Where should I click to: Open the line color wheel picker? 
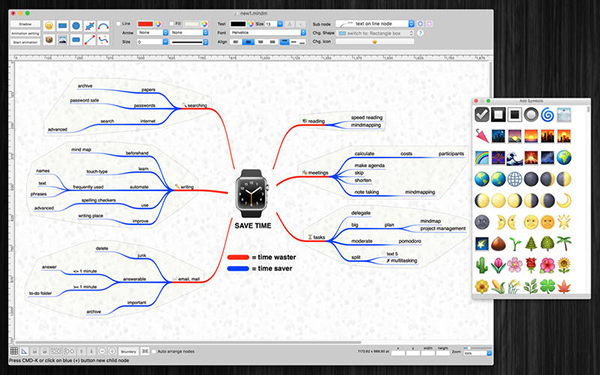[158, 24]
